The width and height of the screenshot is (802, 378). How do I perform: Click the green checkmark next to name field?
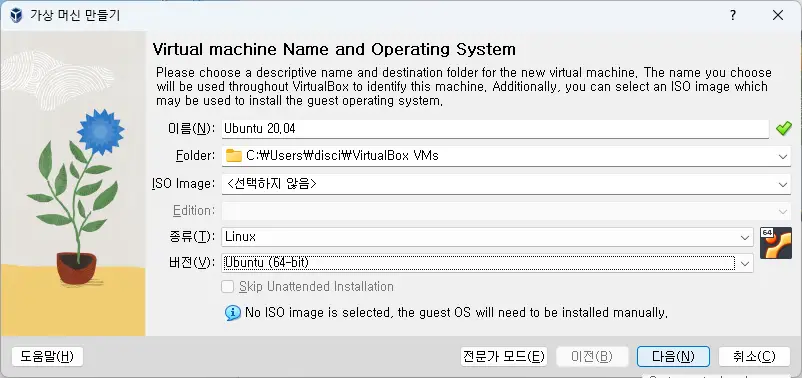(783, 128)
